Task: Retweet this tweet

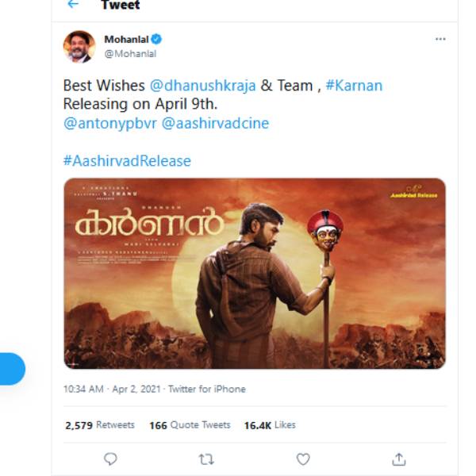Action: click(x=206, y=459)
